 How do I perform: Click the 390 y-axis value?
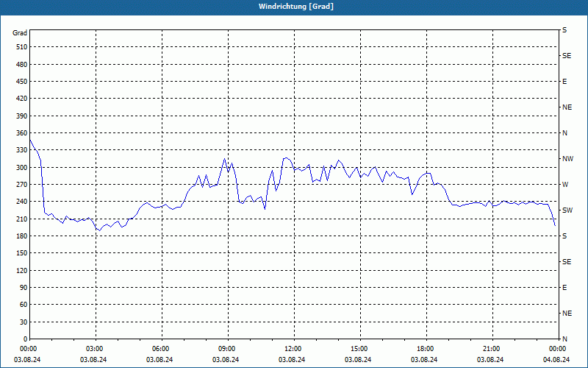pos(22,116)
